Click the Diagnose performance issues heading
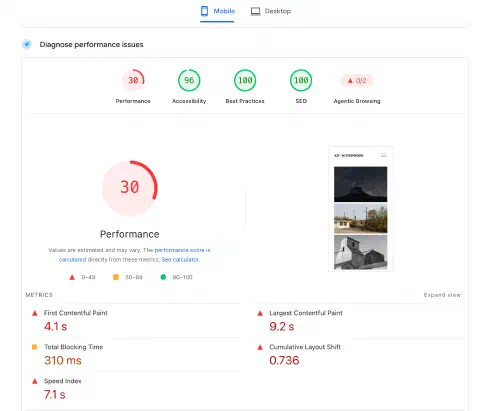 (x=91, y=45)
